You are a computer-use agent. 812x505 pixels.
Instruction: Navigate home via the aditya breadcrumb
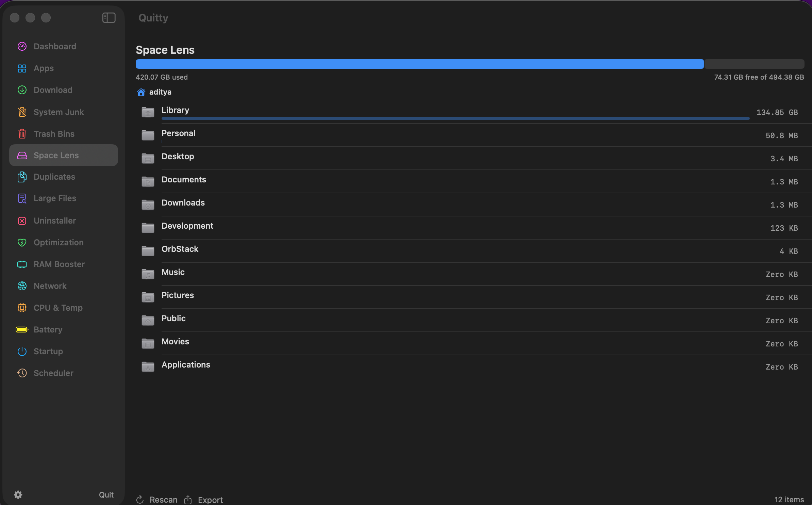tap(160, 92)
